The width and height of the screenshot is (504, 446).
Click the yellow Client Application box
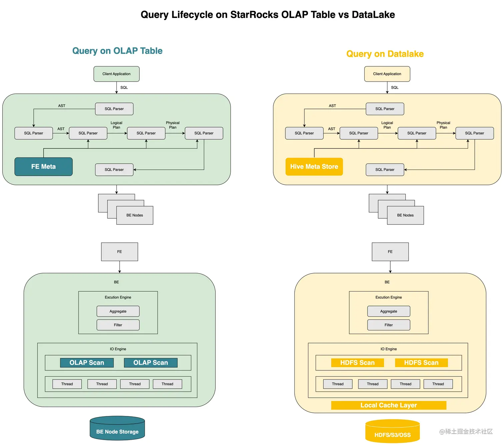pyautogui.click(x=387, y=74)
